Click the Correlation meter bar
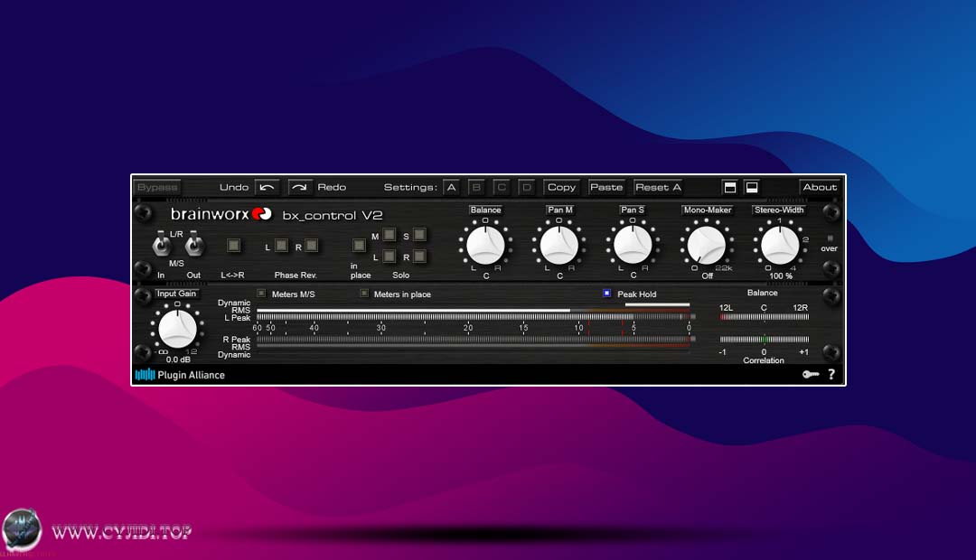The width and height of the screenshot is (976, 560). click(x=765, y=339)
